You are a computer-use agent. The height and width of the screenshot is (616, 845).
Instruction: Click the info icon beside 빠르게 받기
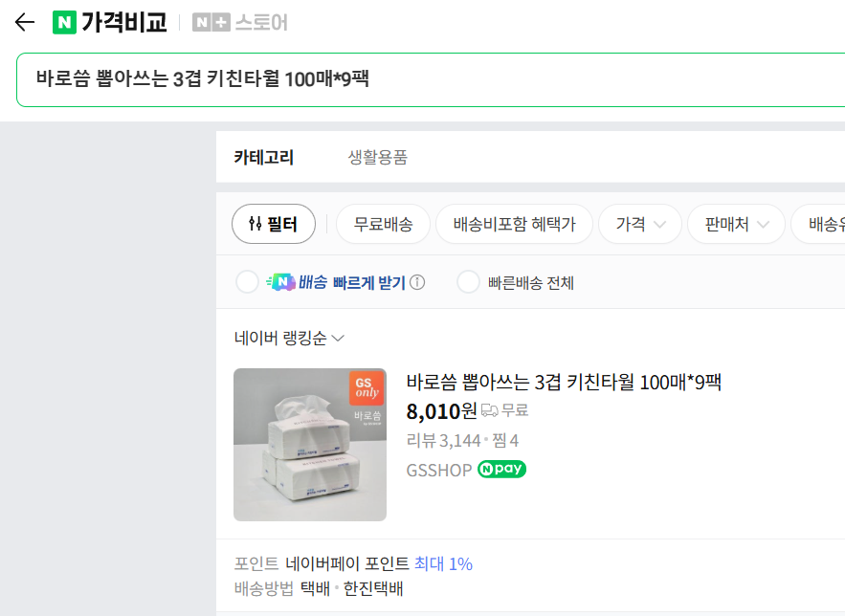417,282
